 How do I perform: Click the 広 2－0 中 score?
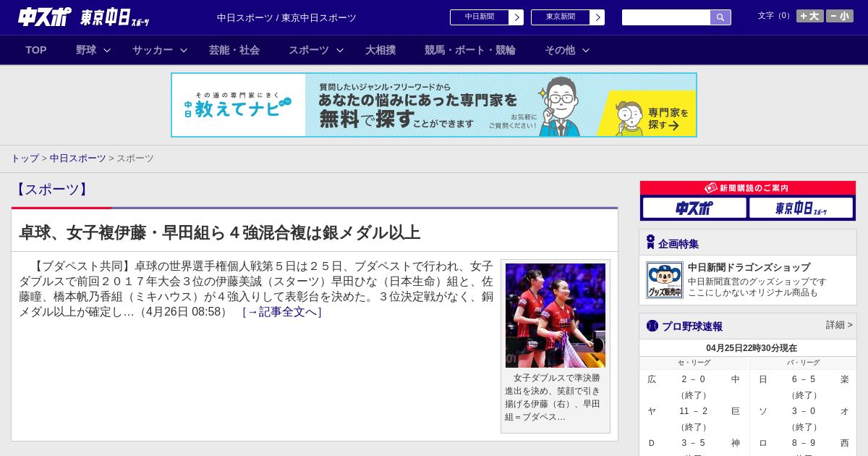[694, 379]
